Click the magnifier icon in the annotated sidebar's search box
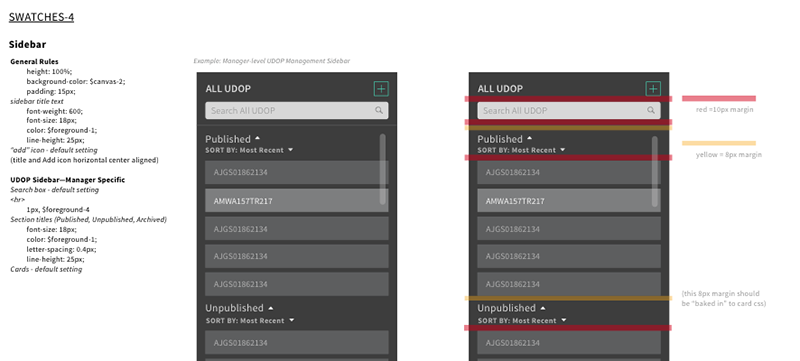The width and height of the screenshot is (800, 361). (x=651, y=110)
